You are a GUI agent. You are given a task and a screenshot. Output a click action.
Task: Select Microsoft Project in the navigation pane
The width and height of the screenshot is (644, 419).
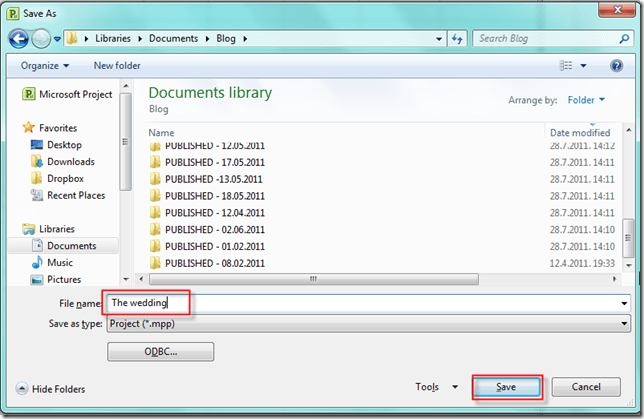[x=73, y=94]
